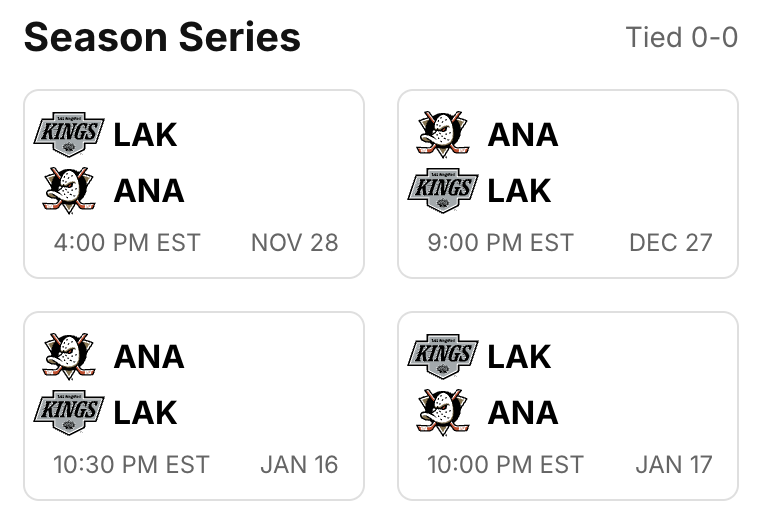Click the Season Series heading
Viewport: 758px width, 522px height.
point(162,38)
